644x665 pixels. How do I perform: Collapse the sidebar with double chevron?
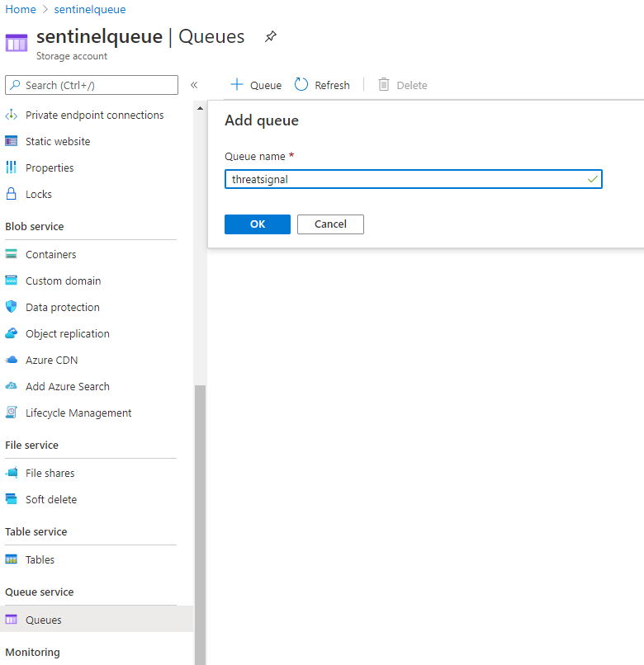[x=194, y=85]
